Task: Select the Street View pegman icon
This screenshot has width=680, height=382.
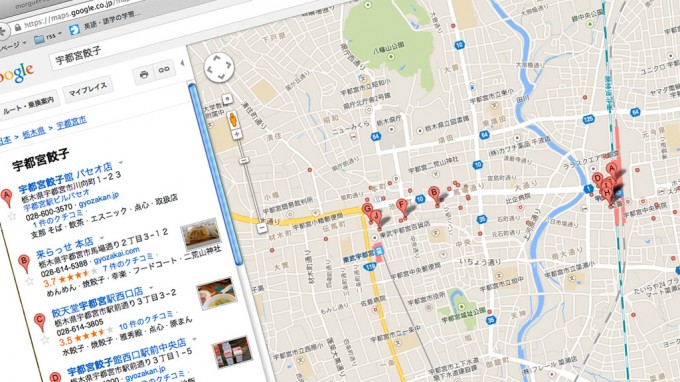Action: point(233,120)
